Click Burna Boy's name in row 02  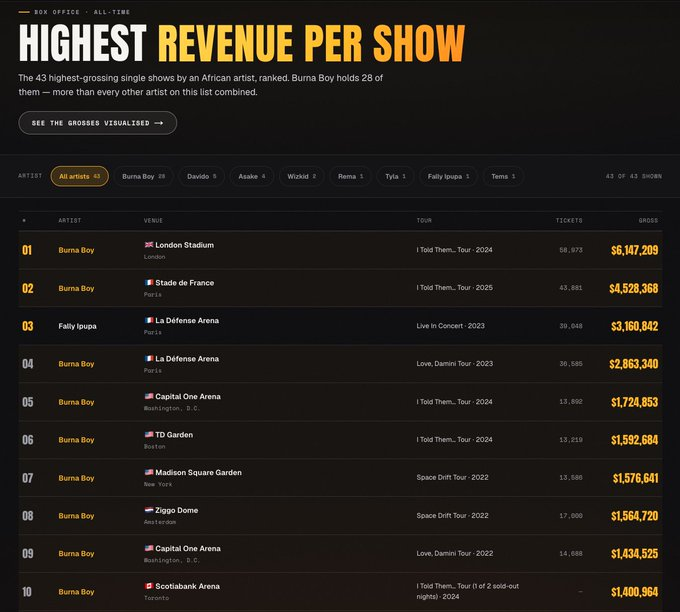[x=76, y=288]
